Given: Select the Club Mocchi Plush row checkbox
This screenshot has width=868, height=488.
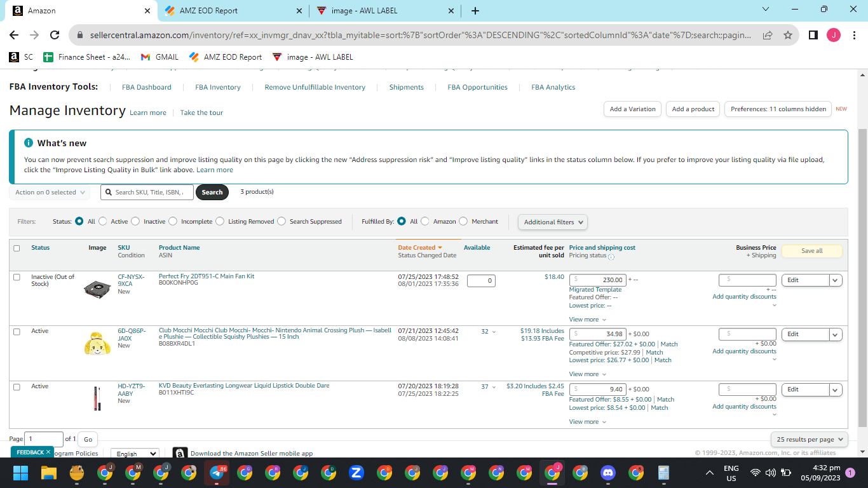Looking at the screenshot, I should pos(17,332).
